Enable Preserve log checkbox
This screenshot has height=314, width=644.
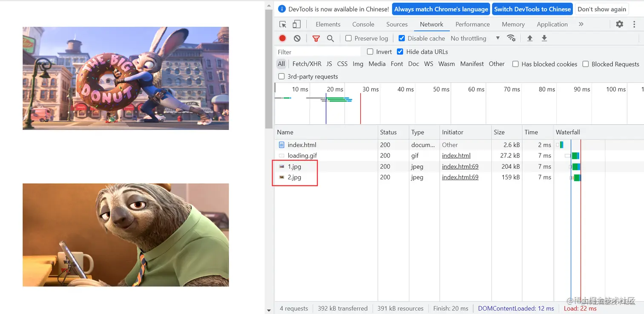pyautogui.click(x=348, y=38)
